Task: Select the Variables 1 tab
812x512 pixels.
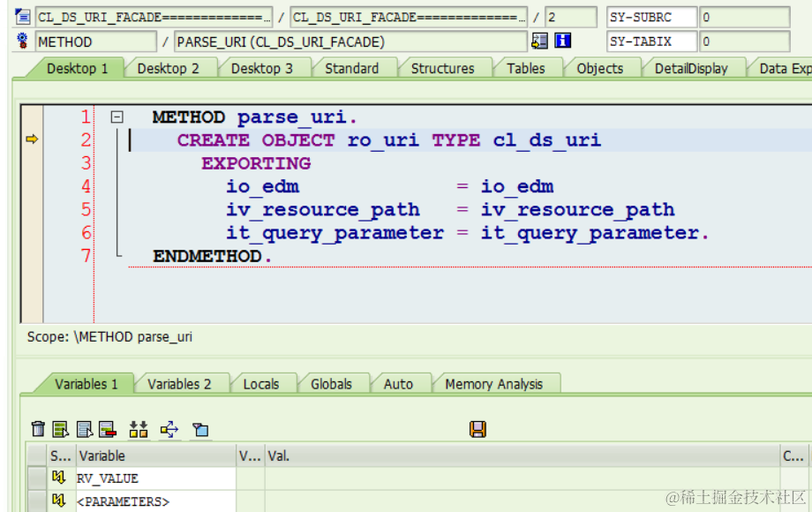Action: pyautogui.click(x=86, y=384)
